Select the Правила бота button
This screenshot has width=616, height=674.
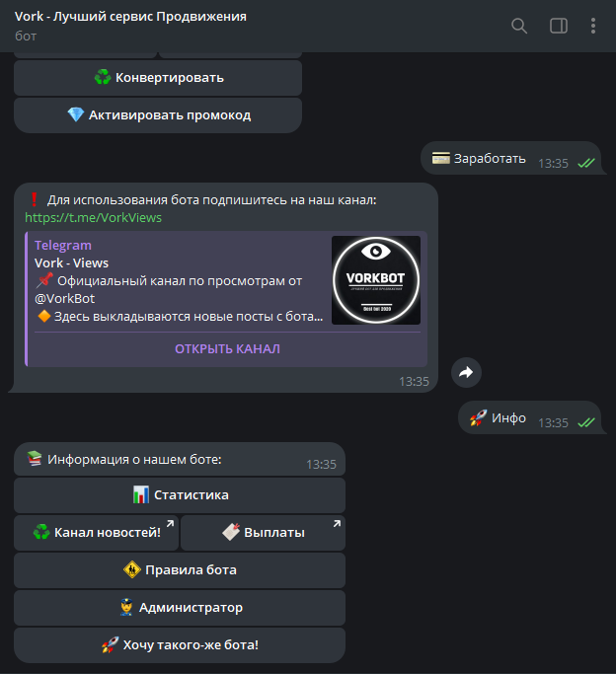click(x=180, y=570)
